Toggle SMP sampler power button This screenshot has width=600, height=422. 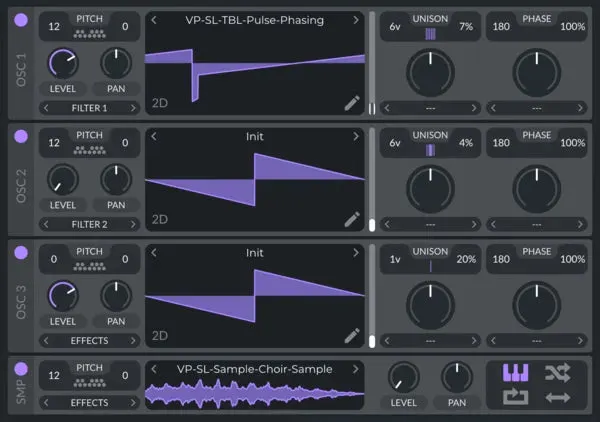(21, 369)
